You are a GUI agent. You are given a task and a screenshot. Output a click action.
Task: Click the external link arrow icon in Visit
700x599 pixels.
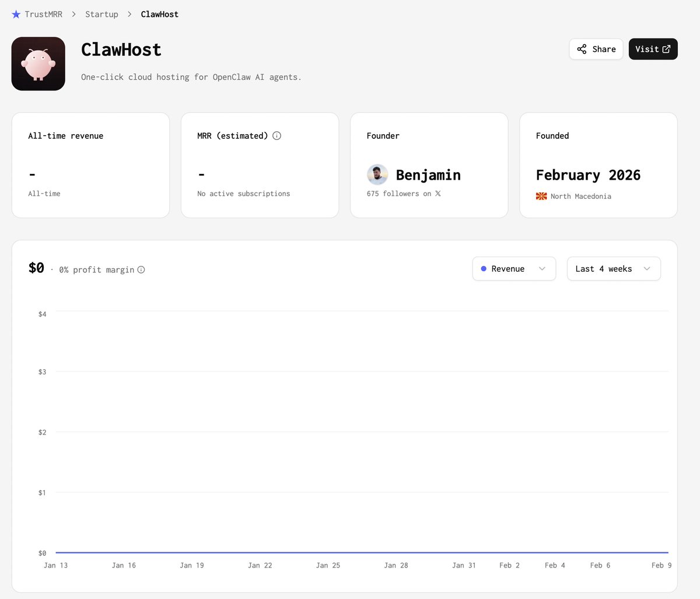667,49
